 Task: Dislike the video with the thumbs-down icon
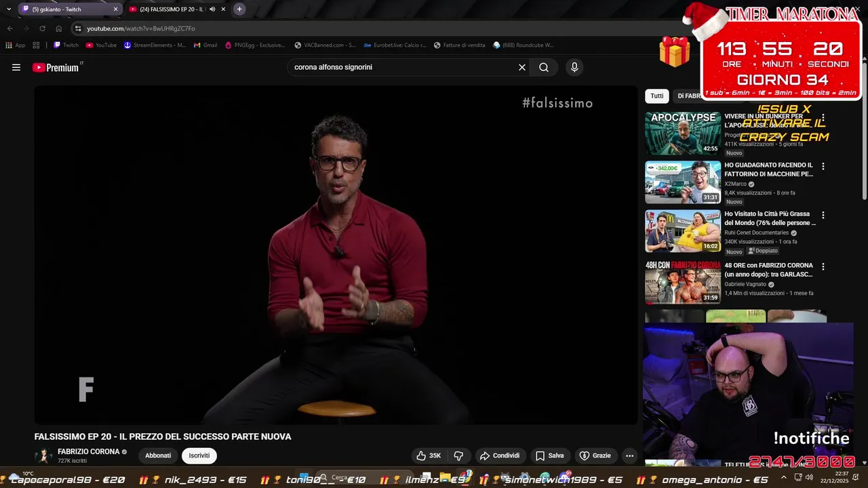[x=458, y=455]
